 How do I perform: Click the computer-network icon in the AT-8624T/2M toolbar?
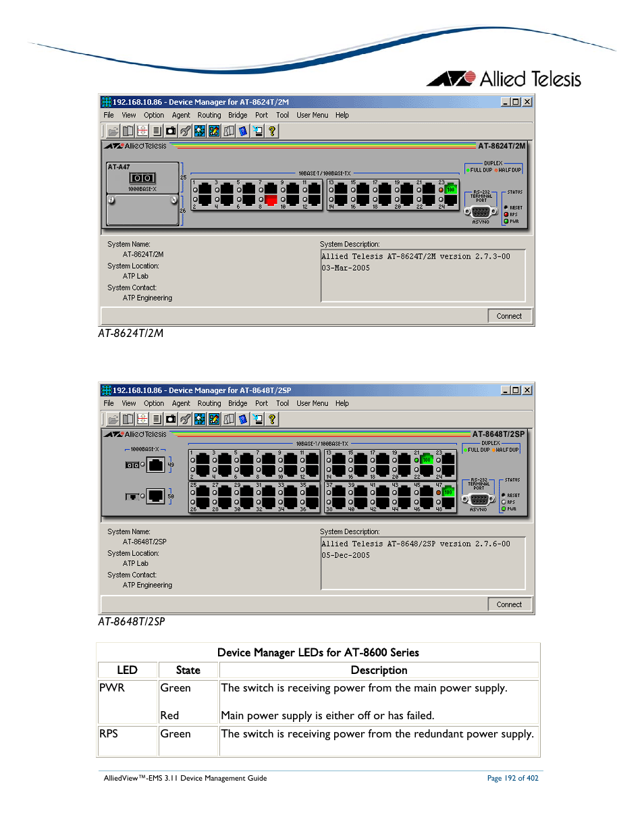257,131
